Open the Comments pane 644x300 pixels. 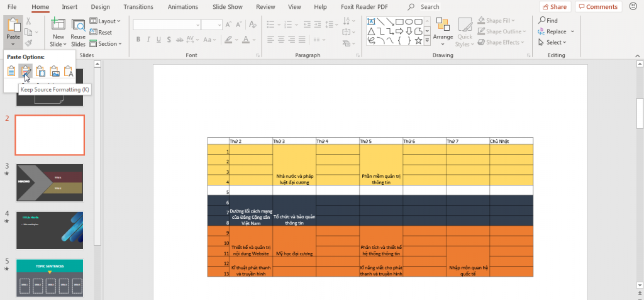598,6
